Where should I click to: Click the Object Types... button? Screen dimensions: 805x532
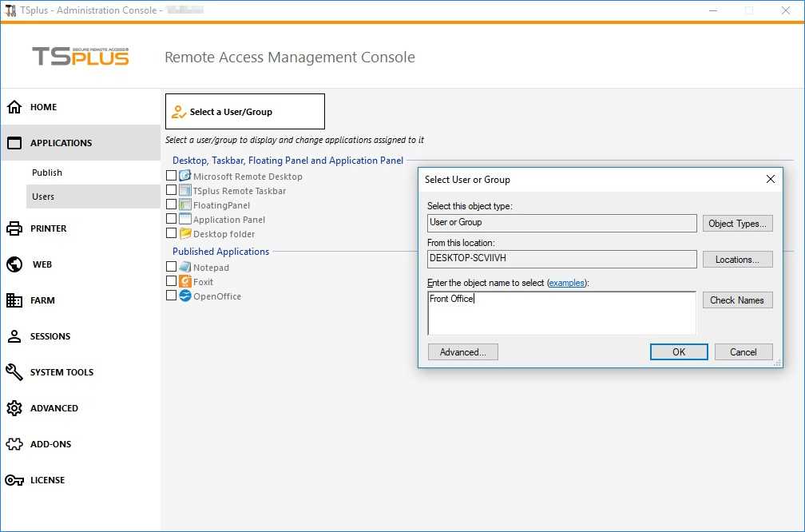pos(737,224)
